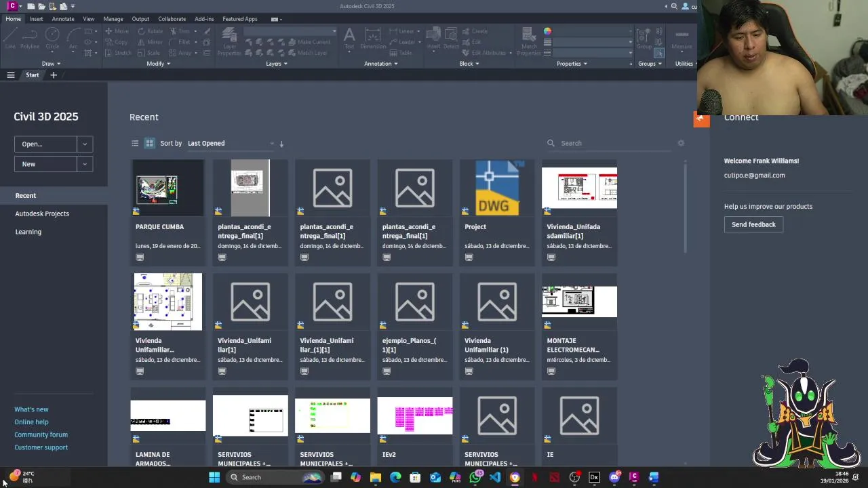This screenshot has height=488, width=868.
Task: Open the MONTAJE ELECTROMECAN drawing thumbnail
Action: click(579, 301)
